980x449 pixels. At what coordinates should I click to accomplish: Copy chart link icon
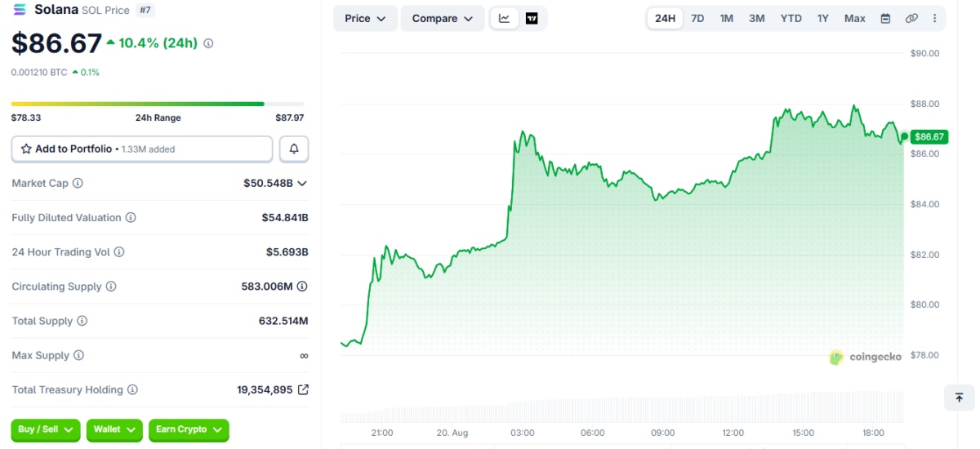[x=911, y=18]
